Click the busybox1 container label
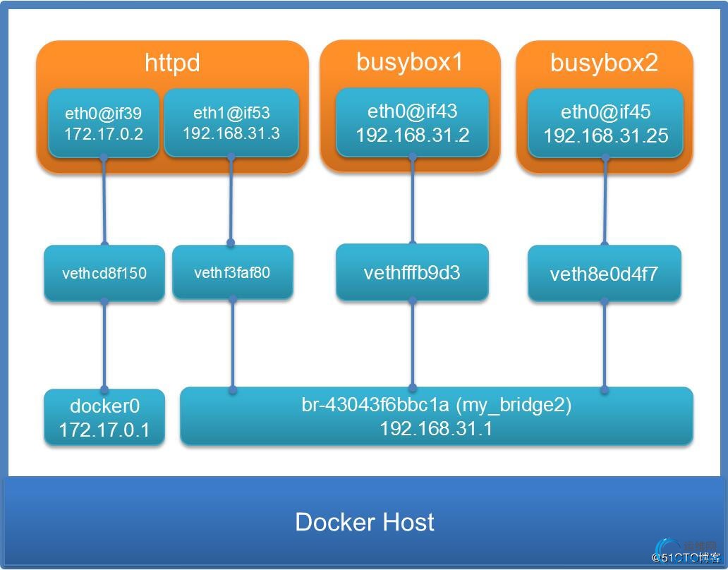 tap(409, 62)
